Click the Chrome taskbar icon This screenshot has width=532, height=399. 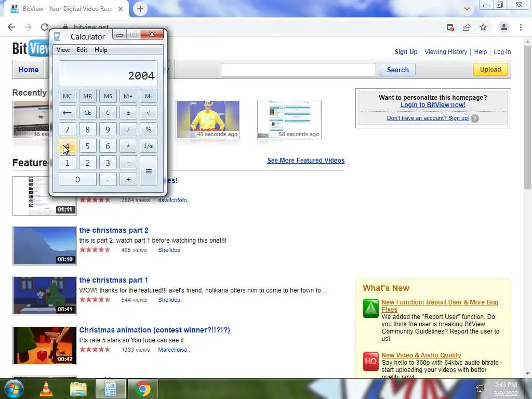pyautogui.click(x=143, y=389)
